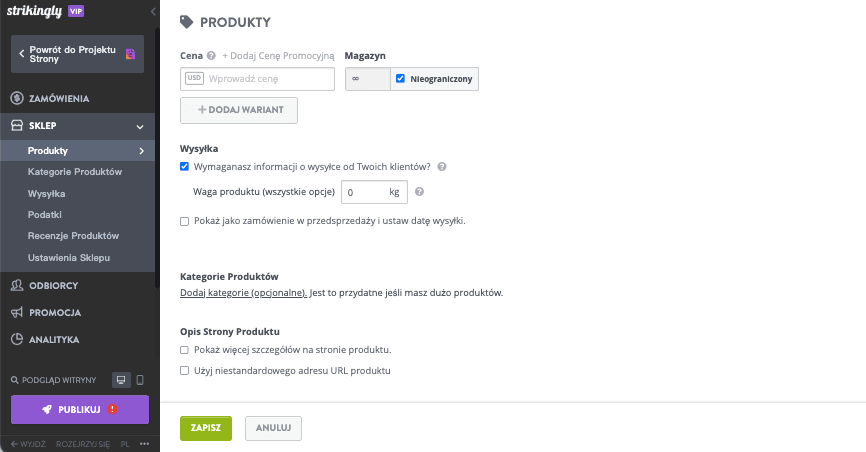866x452 pixels.
Task: Click the help icon beside Cena
Action: pos(212,55)
